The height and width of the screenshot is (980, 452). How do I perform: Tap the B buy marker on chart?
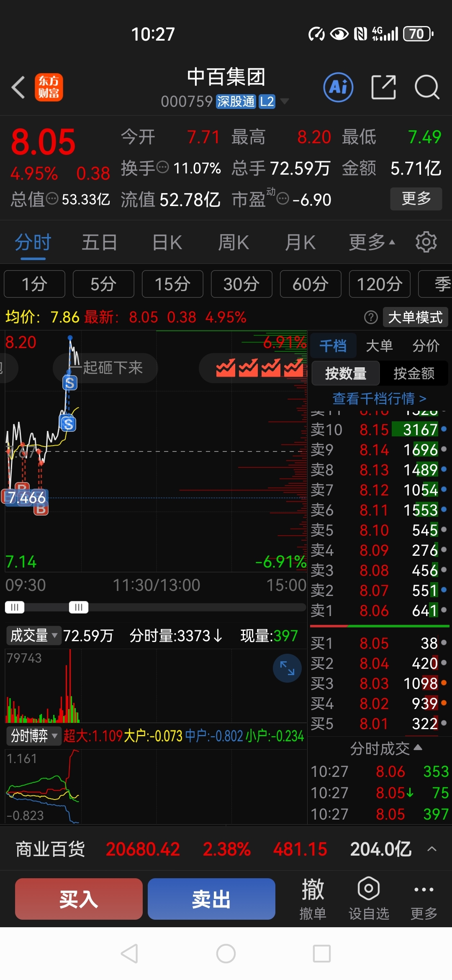(x=41, y=508)
